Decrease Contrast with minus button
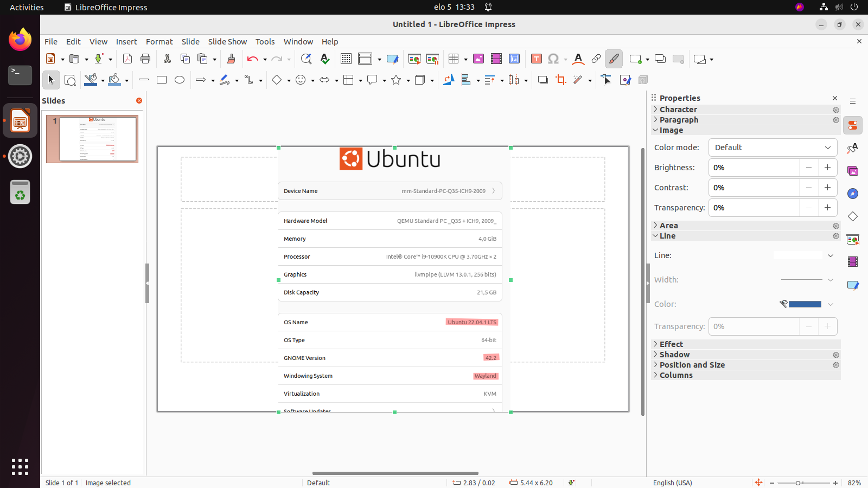This screenshot has height=488, width=868. (x=809, y=188)
